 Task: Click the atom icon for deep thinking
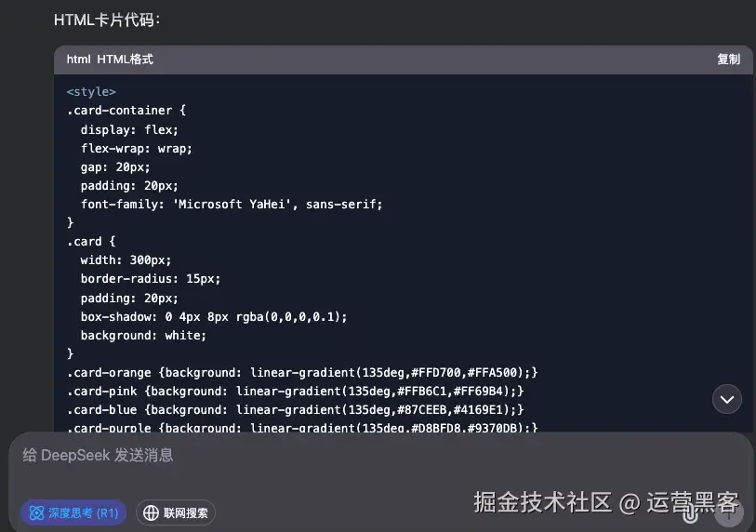37,512
